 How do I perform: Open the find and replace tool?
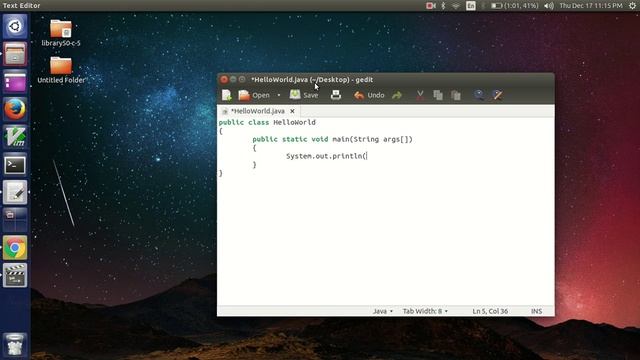(x=498, y=95)
